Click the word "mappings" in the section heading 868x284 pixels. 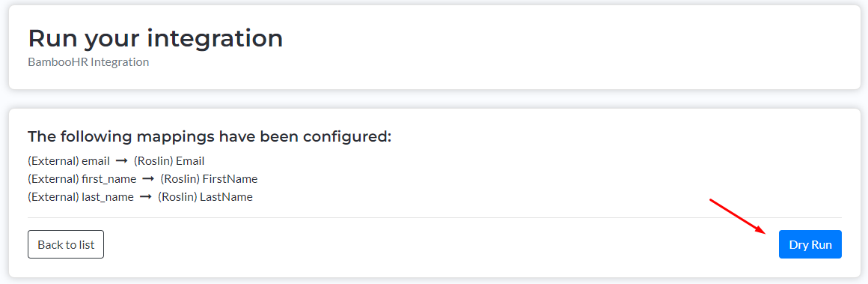[167, 137]
